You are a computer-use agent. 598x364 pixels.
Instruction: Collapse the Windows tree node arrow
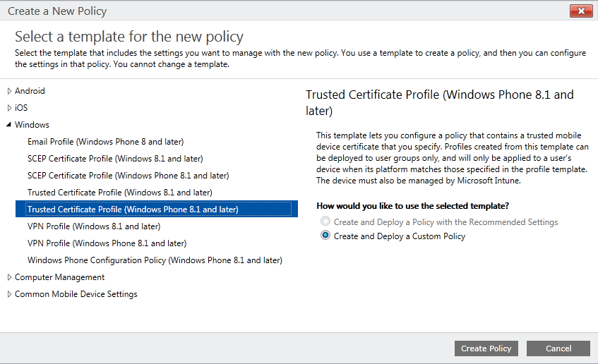pyautogui.click(x=9, y=125)
